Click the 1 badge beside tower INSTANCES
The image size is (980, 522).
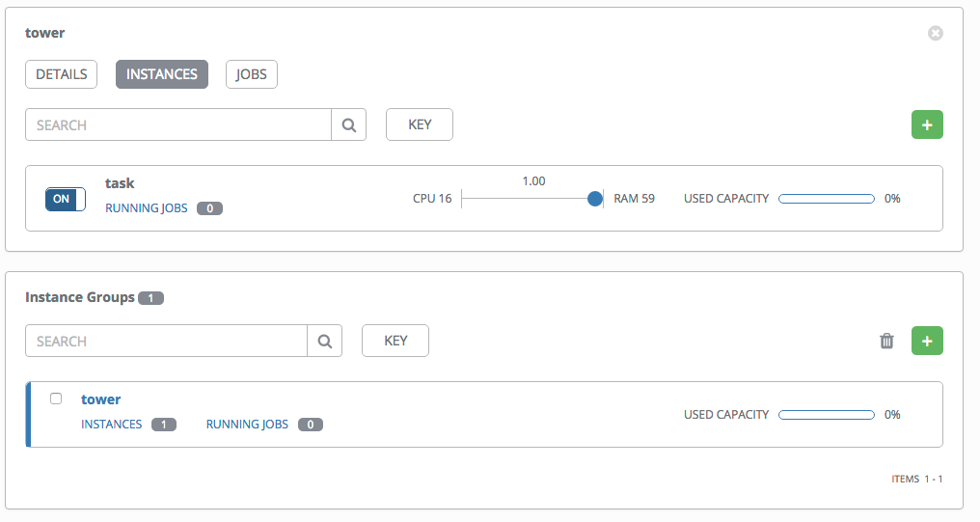[164, 425]
